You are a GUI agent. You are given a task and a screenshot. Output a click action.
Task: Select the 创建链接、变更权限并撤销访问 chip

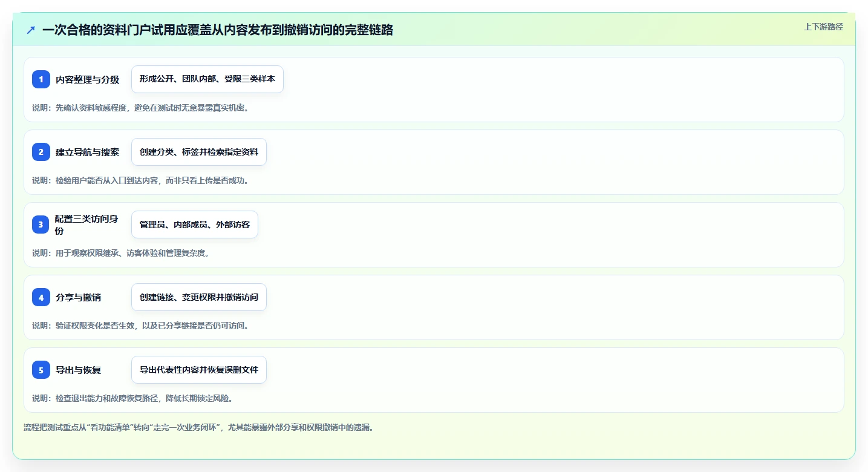point(199,297)
